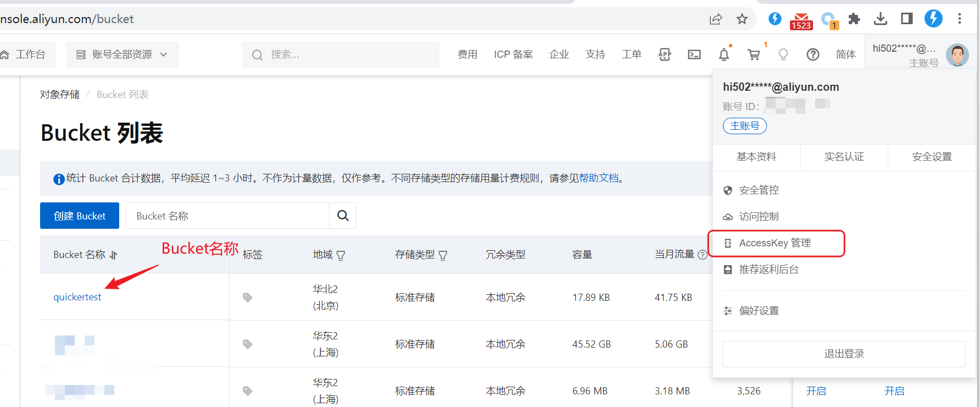Click the Bucket 名称 search input
The width and height of the screenshot is (980, 407).
[228, 216]
